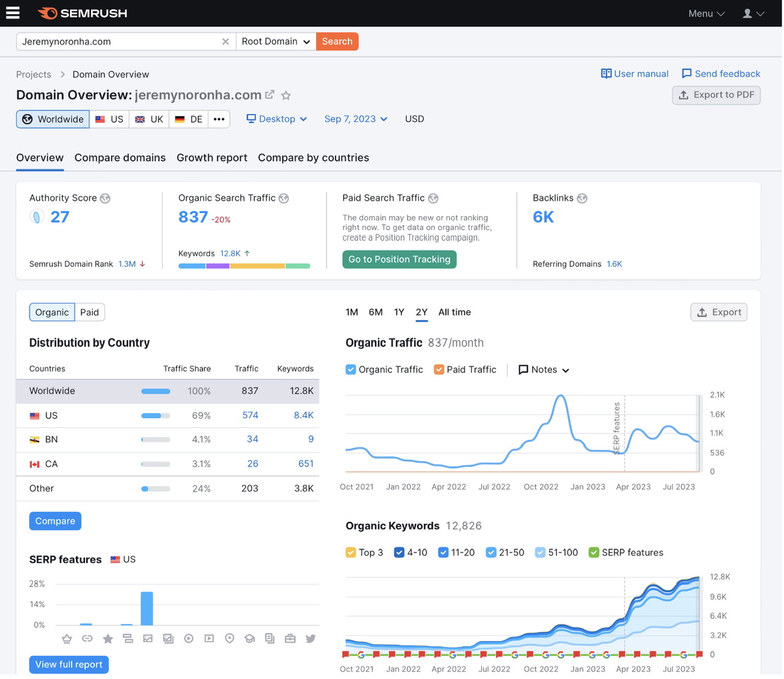Select the featured snippet crown SERP icon
784x679 pixels.
point(67,639)
